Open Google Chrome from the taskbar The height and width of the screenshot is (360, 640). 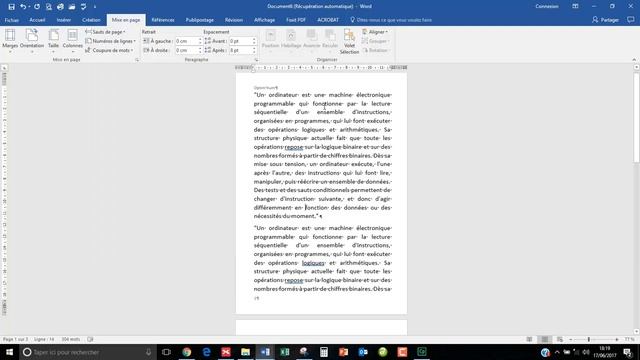point(187,352)
